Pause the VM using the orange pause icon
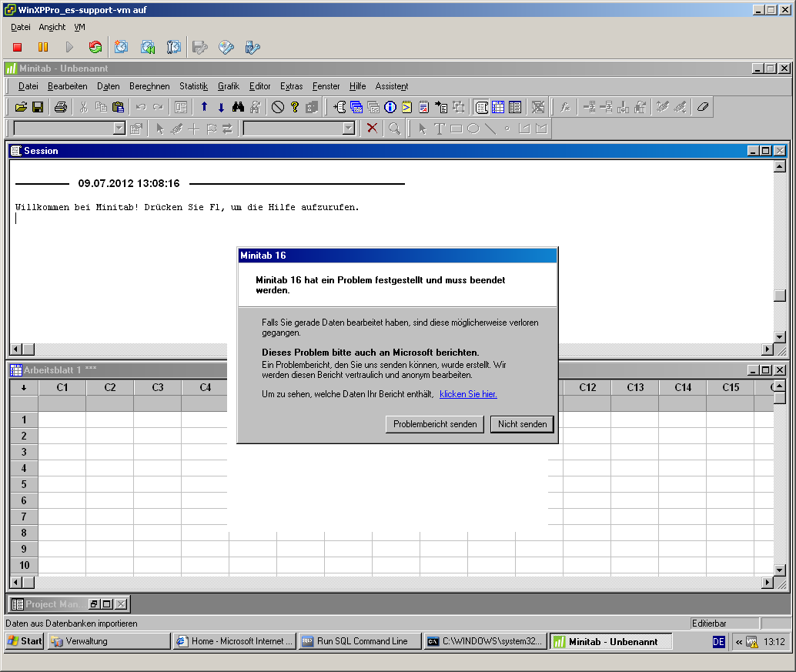Viewport: 796px width, 672px height. tap(43, 47)
